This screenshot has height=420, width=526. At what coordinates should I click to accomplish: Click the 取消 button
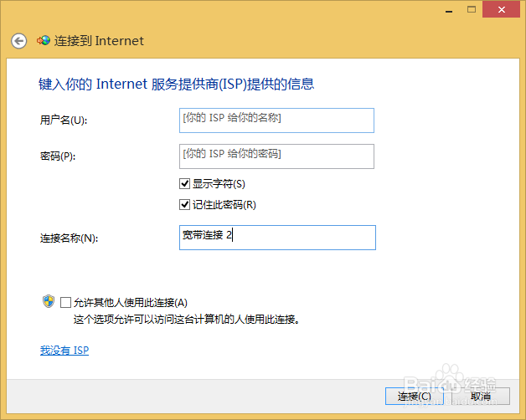tap(481, 397)
